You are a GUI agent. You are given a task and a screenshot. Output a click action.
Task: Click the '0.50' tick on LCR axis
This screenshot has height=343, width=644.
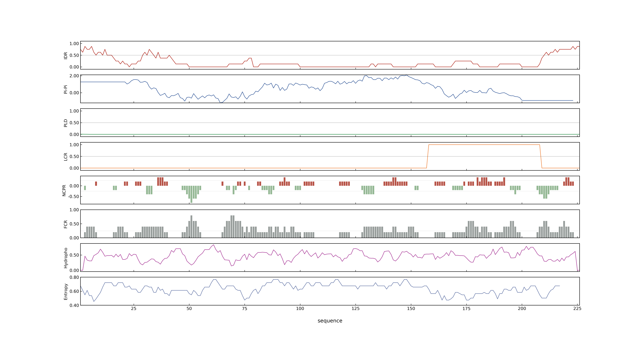pyautogui.click(x=74, y=157)
